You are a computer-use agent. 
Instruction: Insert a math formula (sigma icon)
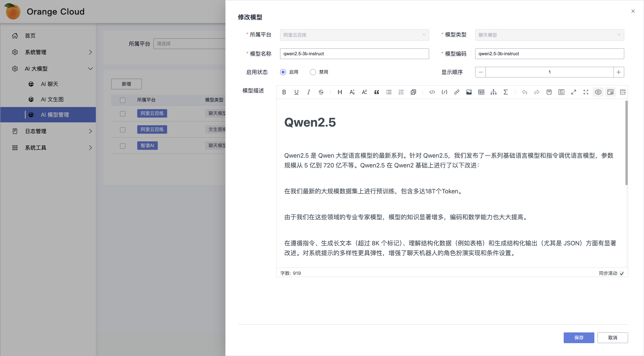505,92
